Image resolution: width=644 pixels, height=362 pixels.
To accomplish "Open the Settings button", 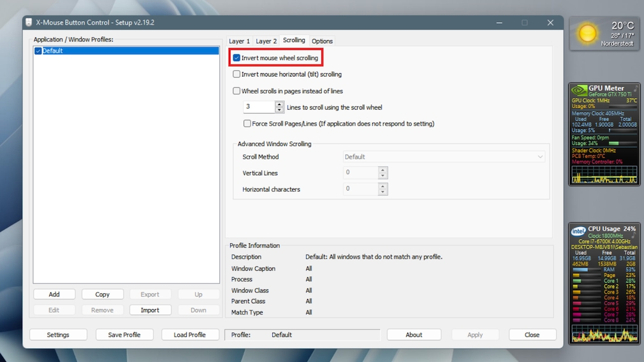I will coord(58,335).
